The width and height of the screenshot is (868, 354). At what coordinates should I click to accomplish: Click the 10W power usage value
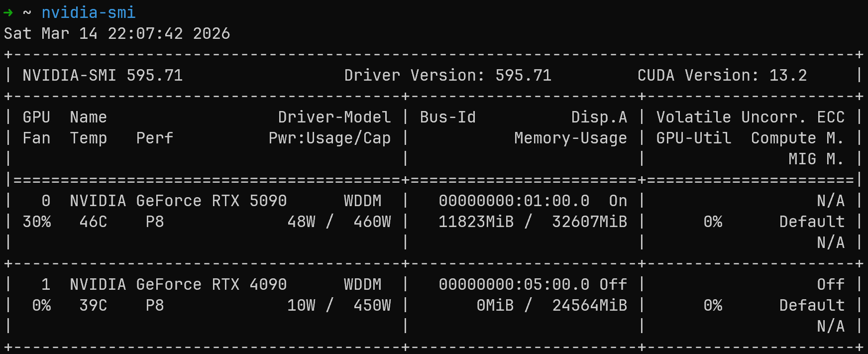pos(301,305)
